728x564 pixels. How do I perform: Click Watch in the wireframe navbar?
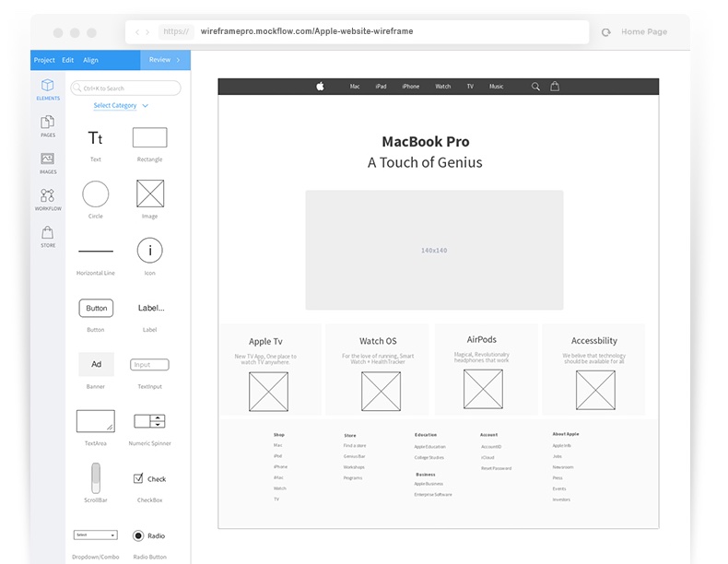[x=443, y=87]
